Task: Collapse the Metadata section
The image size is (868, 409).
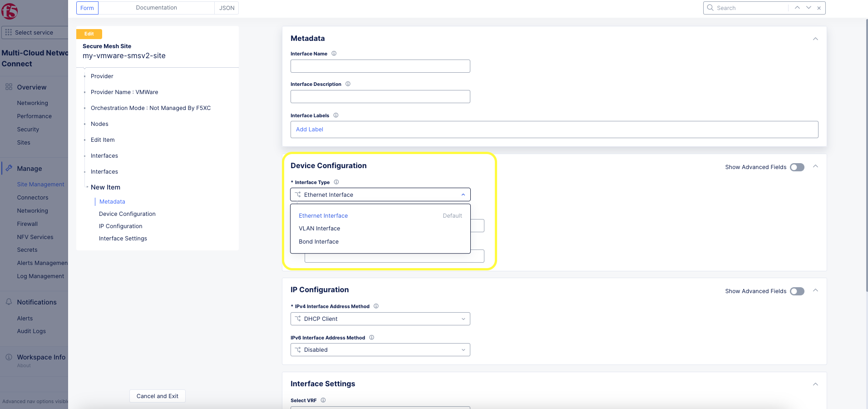Action: [815, 39]
